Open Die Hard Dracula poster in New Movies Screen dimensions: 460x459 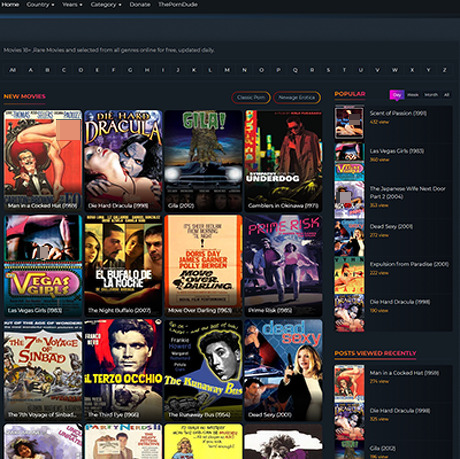pyautogui.click(x=123, y=161)
